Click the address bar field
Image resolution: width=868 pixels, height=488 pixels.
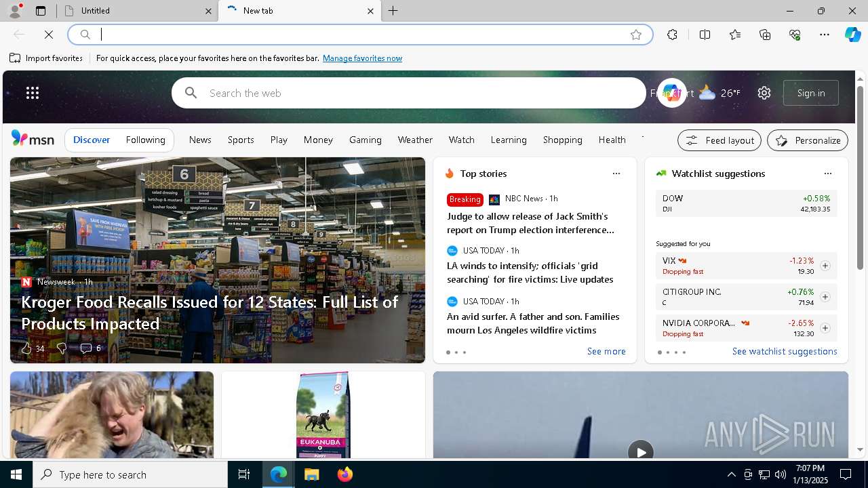coord(361,35)
